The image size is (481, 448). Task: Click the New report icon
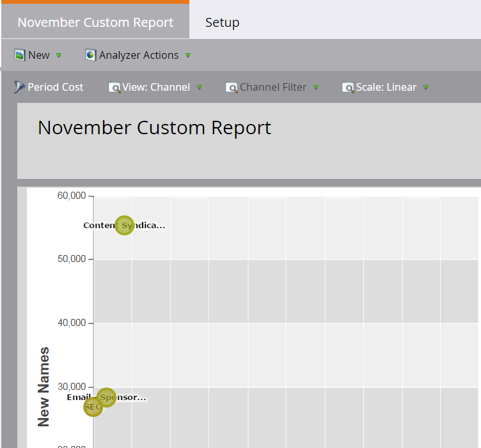[x=20, y=56]
